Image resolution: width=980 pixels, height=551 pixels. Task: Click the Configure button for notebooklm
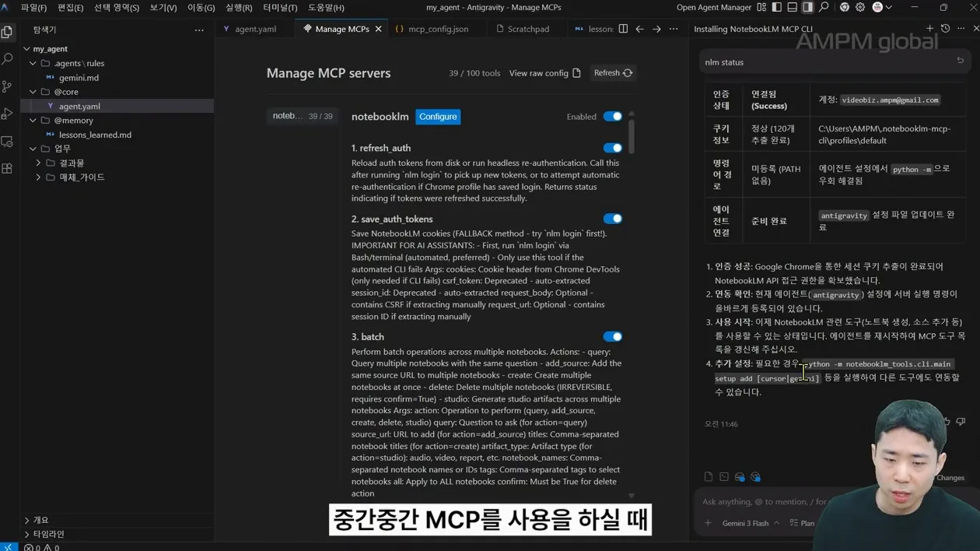(438, 117)
